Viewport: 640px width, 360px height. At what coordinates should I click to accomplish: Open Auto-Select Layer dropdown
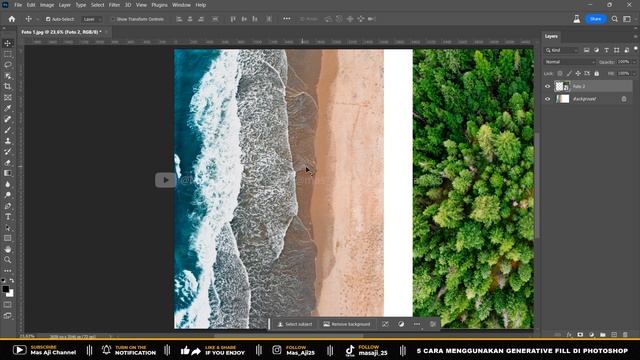(x=91, y=19)
